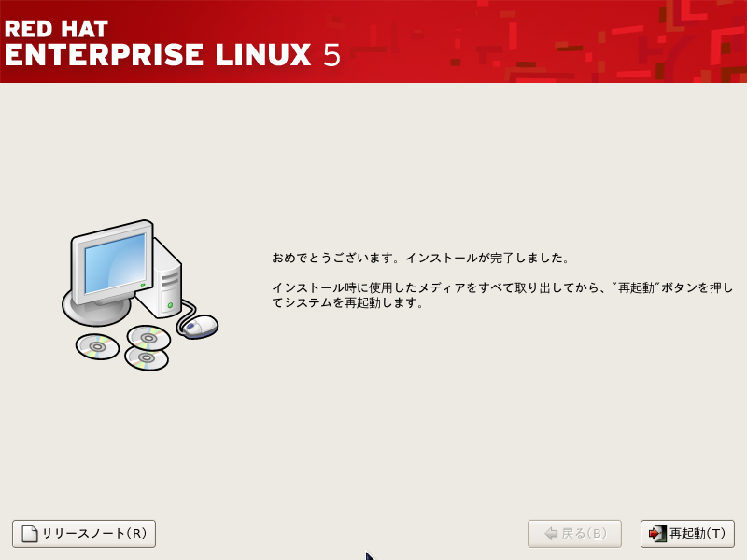Click the monitor screen in the computer illustration

pos(115,263)
